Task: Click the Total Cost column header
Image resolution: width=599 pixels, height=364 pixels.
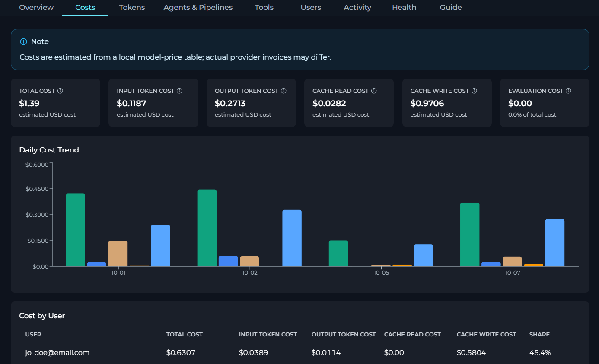Action: point(185,335)
